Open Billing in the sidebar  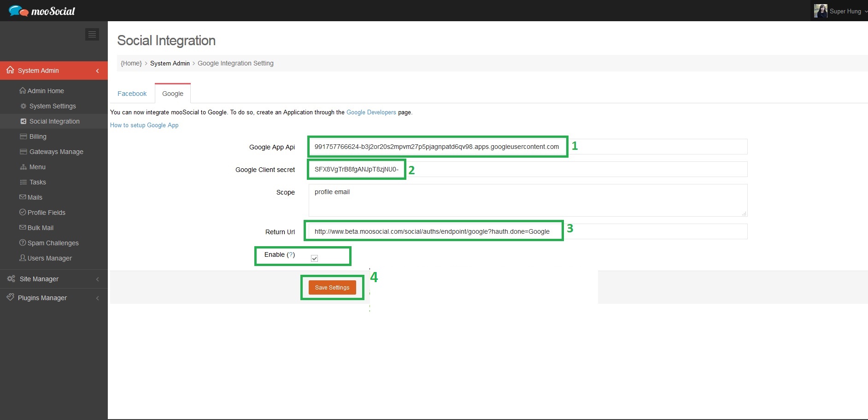(38, 136)
